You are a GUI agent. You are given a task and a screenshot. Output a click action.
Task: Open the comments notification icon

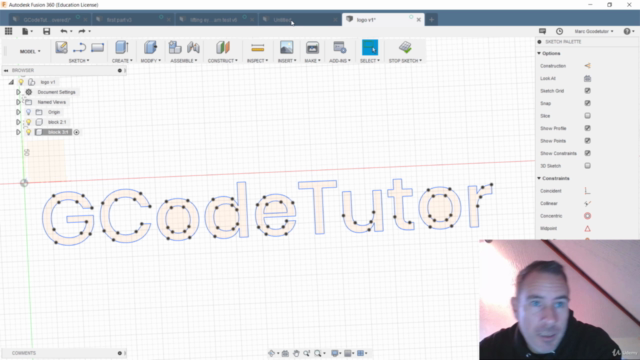(542, 31)
